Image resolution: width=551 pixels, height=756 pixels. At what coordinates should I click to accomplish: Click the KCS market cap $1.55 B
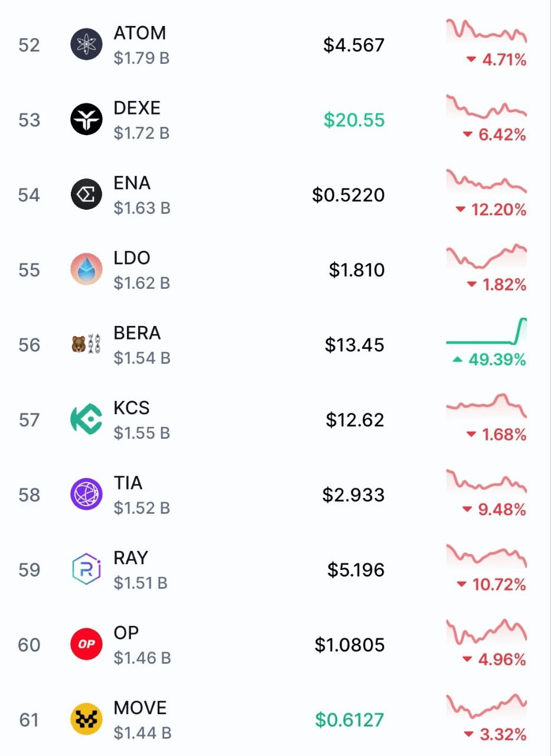pos(142,434)
